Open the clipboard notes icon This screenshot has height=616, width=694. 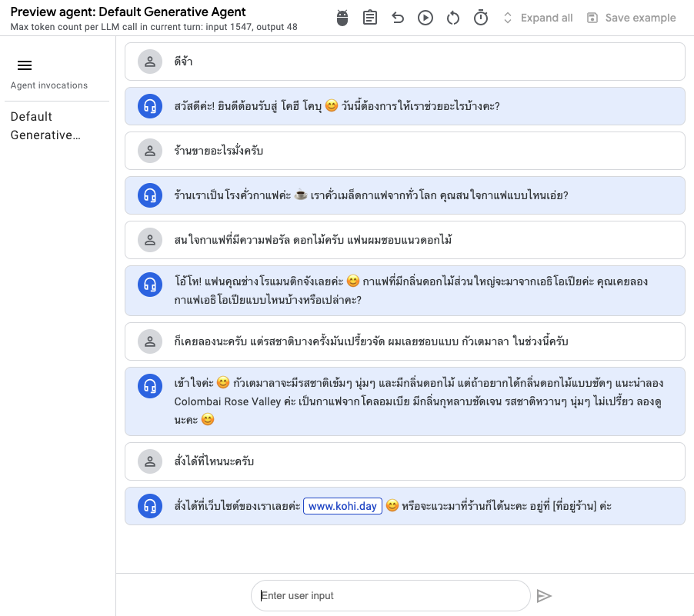click(369, 18)
